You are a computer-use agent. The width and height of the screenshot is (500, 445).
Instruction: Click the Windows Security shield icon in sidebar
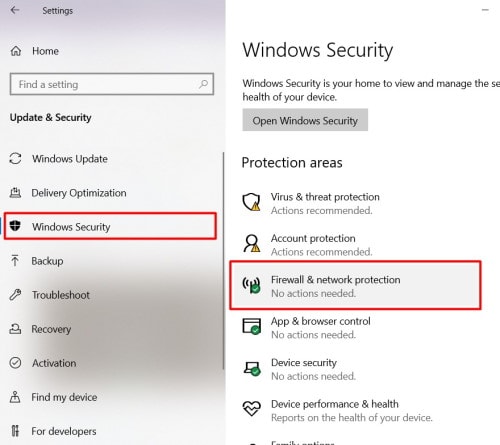(15, 226)
